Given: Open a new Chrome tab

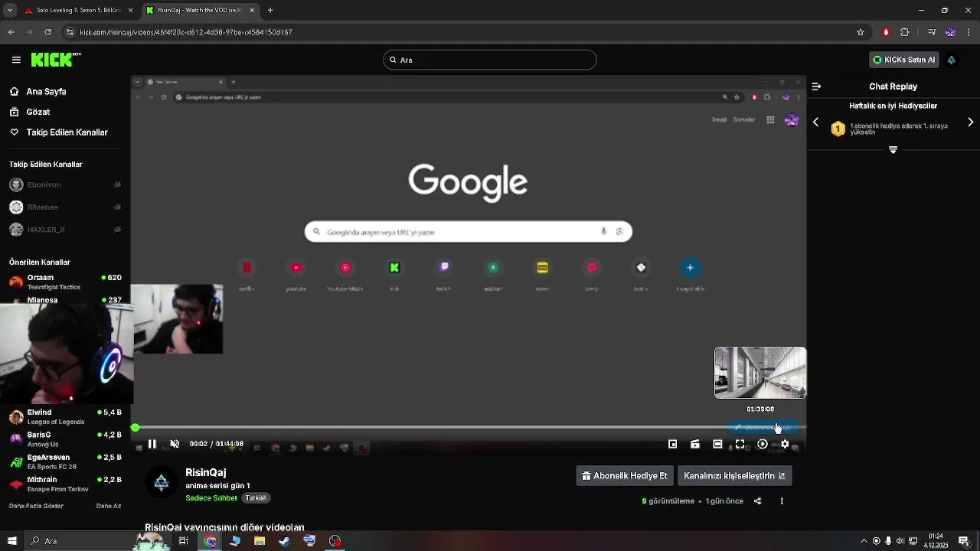Looking at the screenshot, I should pyautogui.click(x=270, y=10).
